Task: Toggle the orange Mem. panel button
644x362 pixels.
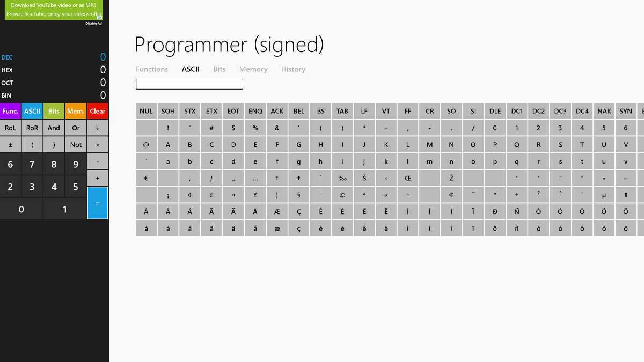Action: pos(76,111)
